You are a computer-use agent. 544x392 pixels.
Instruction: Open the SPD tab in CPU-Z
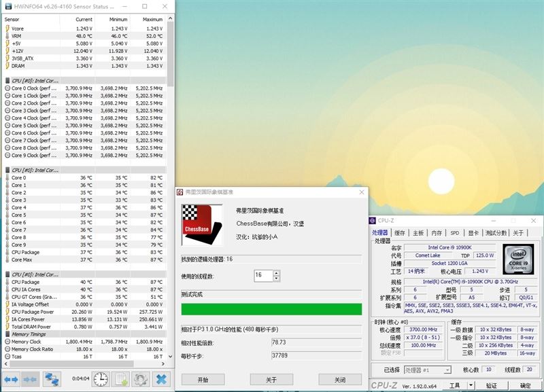click(x=455, y=233)
